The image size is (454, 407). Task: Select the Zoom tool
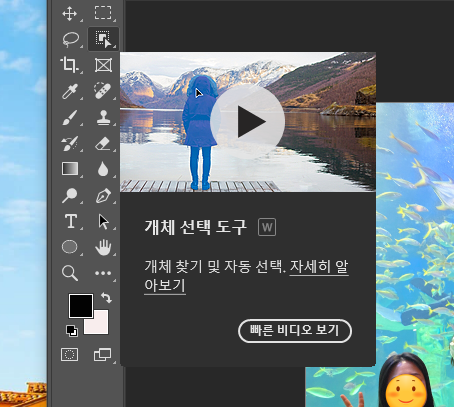[70, 273]
